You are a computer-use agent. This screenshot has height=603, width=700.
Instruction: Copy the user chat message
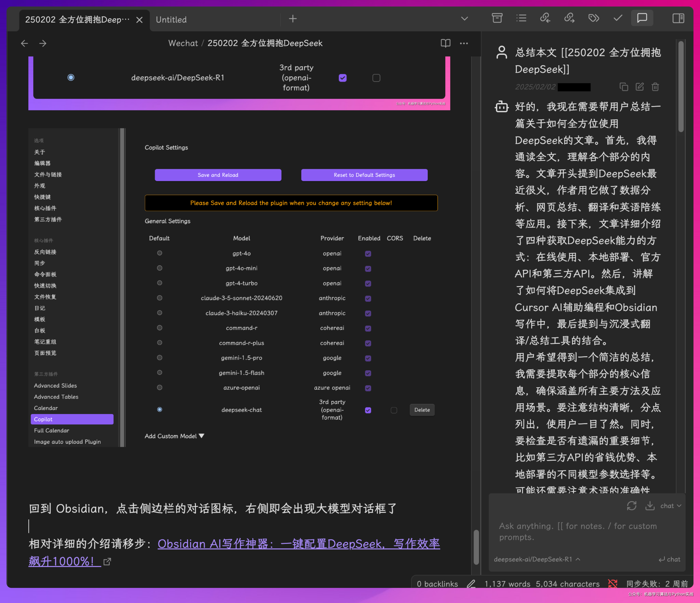(624, 87)
